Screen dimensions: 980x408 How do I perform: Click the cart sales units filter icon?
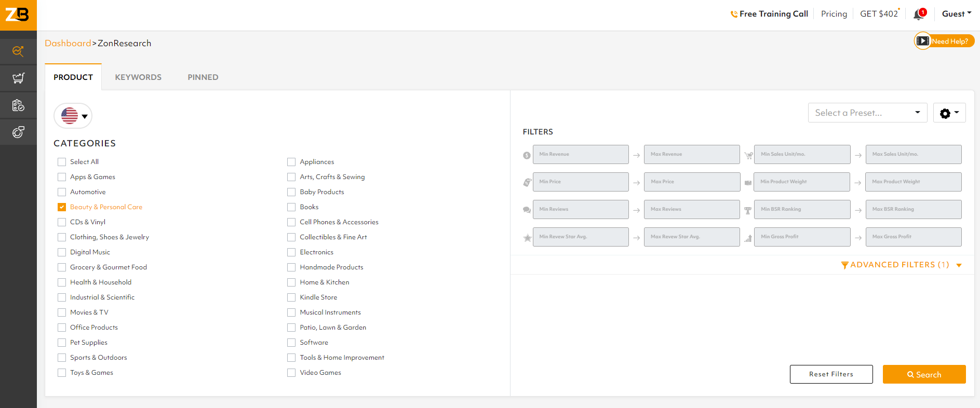click(x=748, y=155)
